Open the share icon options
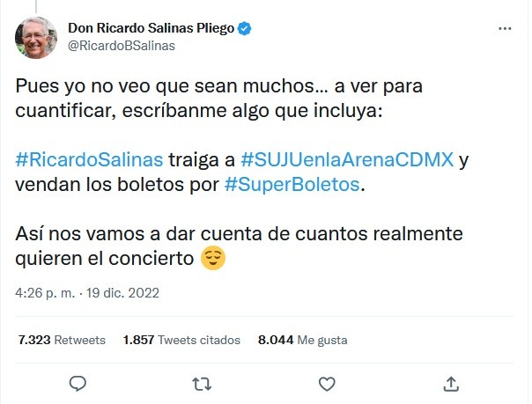 [451, 383]
